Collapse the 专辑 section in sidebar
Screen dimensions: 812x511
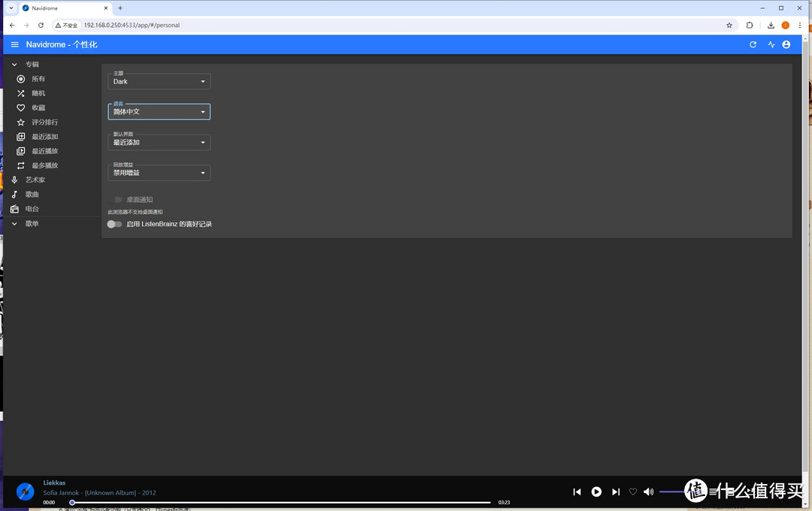14,65
